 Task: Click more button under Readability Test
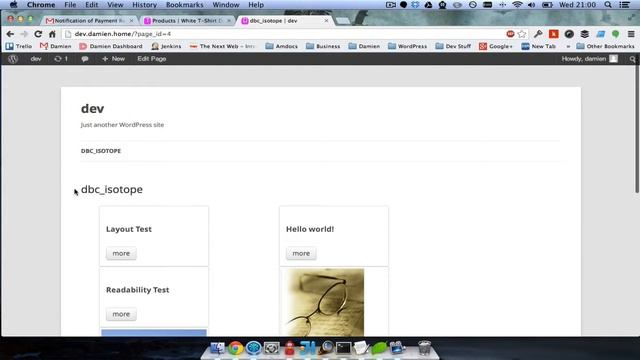[x=121, y=314]
